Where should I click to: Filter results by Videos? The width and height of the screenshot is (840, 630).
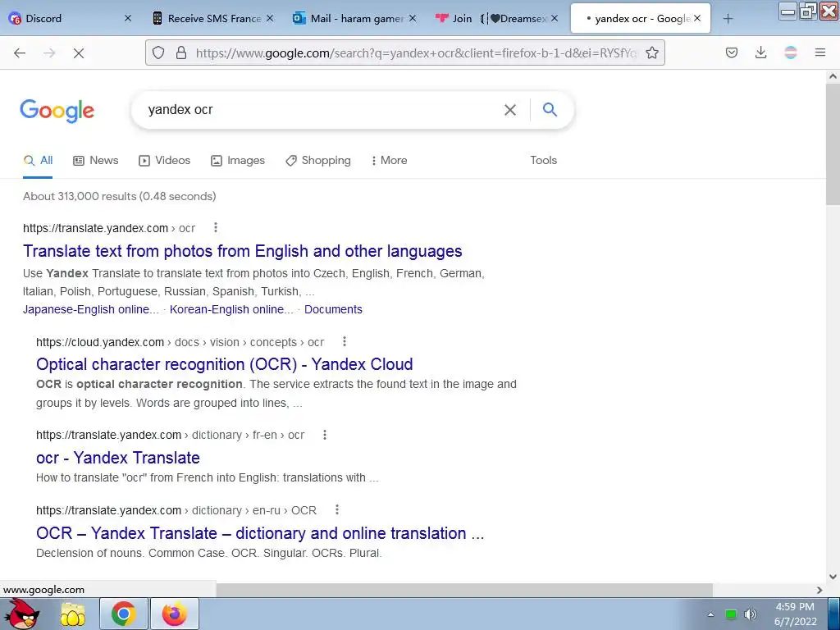pyautogui.click(x=164, y=160)
